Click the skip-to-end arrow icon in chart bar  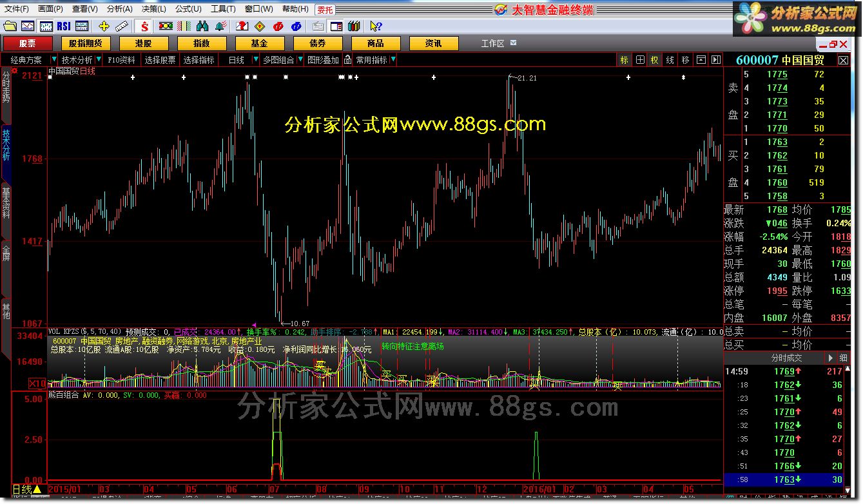[x=716, y=60]
